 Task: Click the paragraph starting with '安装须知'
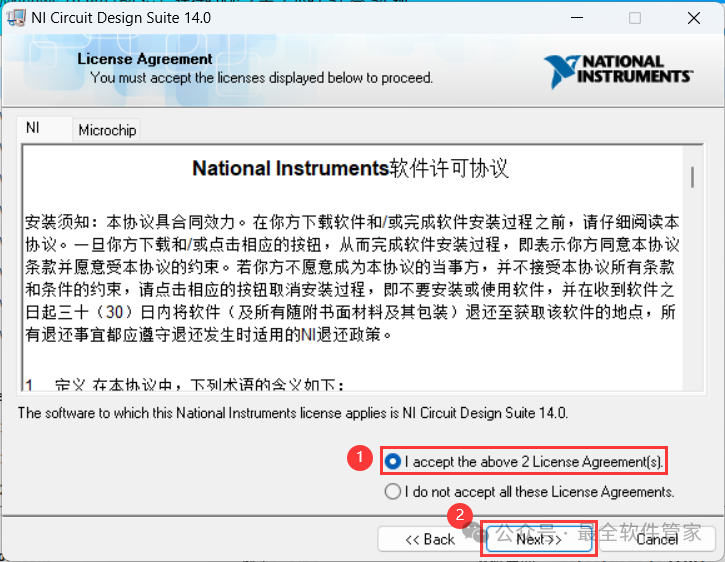352,278
